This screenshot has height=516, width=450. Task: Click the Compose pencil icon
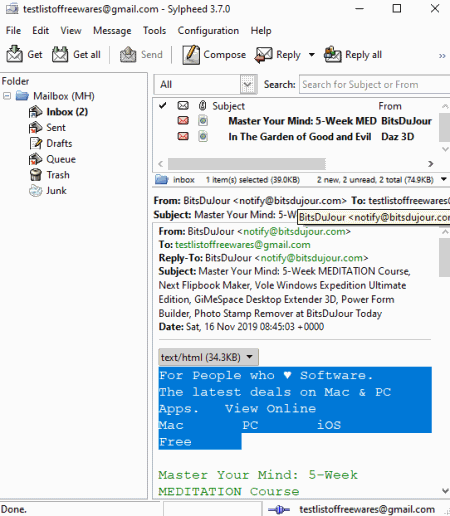(x=191, y=54)
